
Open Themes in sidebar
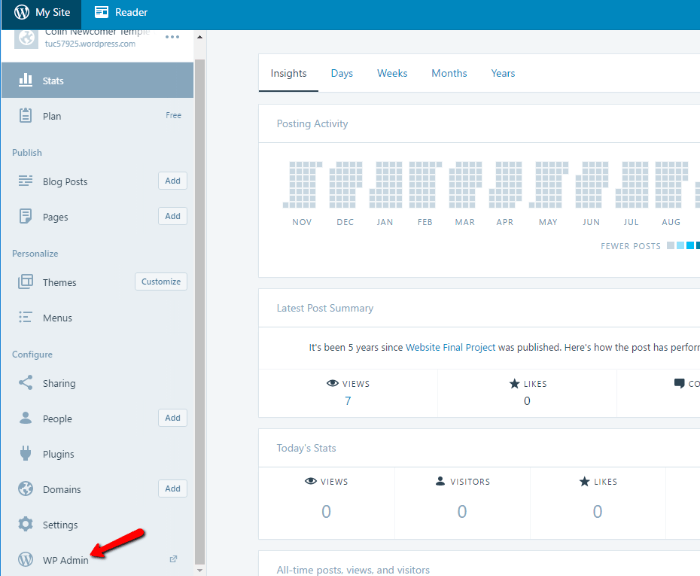click(59, 282)
